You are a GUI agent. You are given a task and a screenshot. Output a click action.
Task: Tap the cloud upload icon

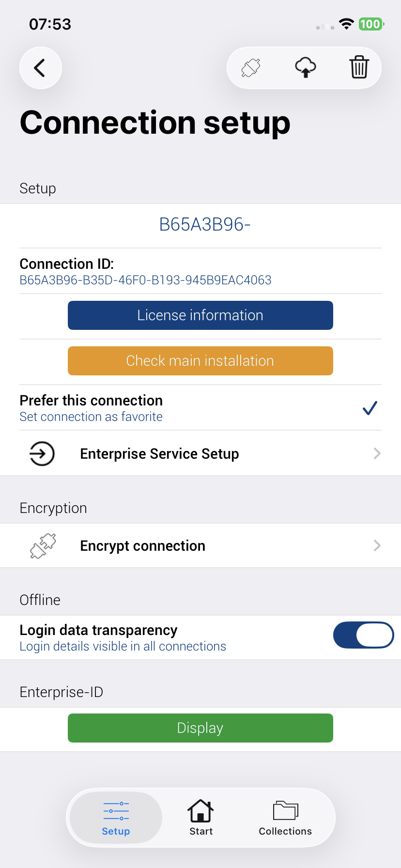[x=305, y=68]
